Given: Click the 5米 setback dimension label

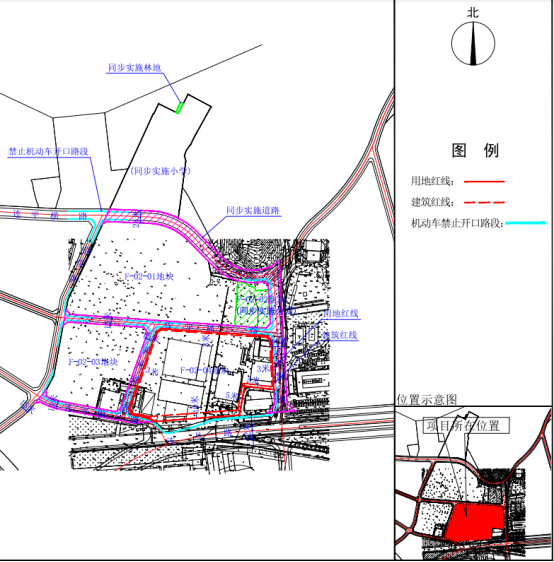Looking at the screenshot, I should point(232,396).
